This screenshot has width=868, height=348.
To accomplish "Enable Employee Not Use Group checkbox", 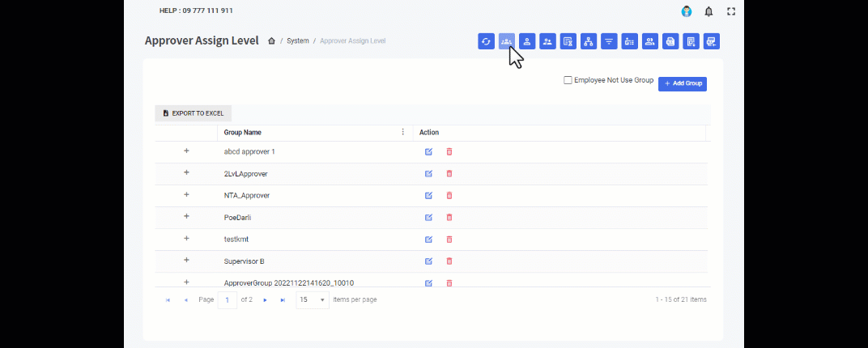I will point(568,80).
